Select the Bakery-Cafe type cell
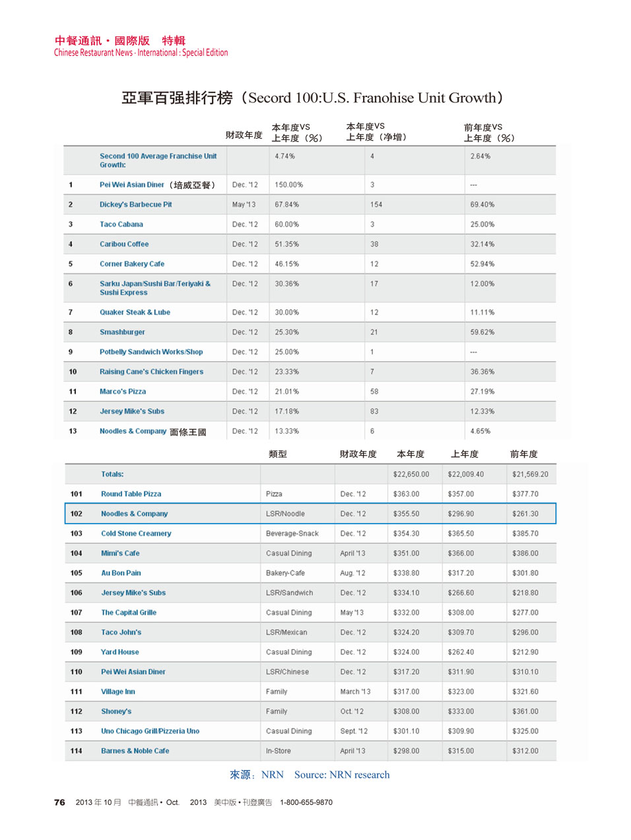The width and height of the screenshot is (631, 840). click(285, 573)
